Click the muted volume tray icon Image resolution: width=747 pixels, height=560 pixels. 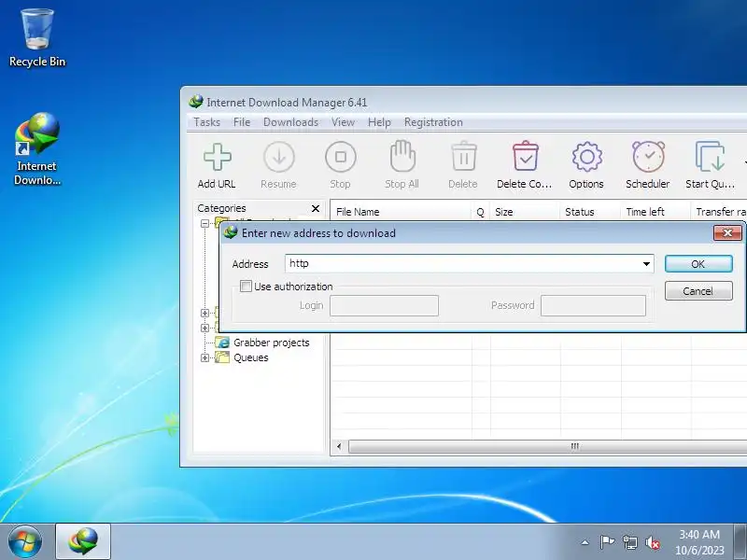pyautogui.click(x=653, y=542)
